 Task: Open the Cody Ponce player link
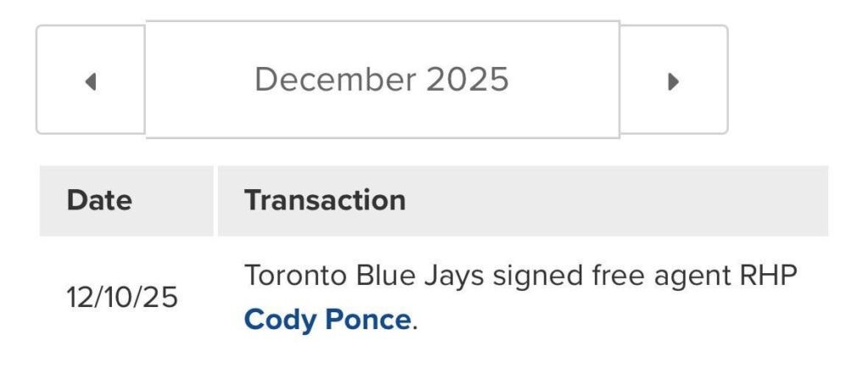[x=326, y=320]
